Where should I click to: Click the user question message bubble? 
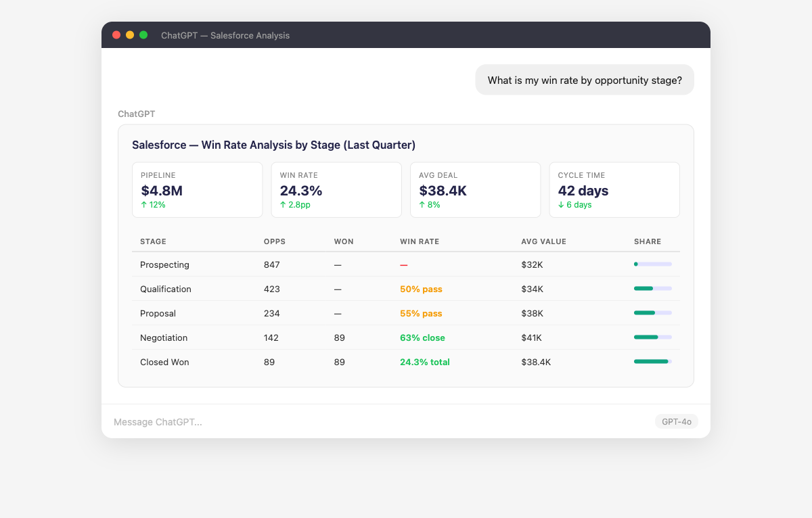(585, 80)
